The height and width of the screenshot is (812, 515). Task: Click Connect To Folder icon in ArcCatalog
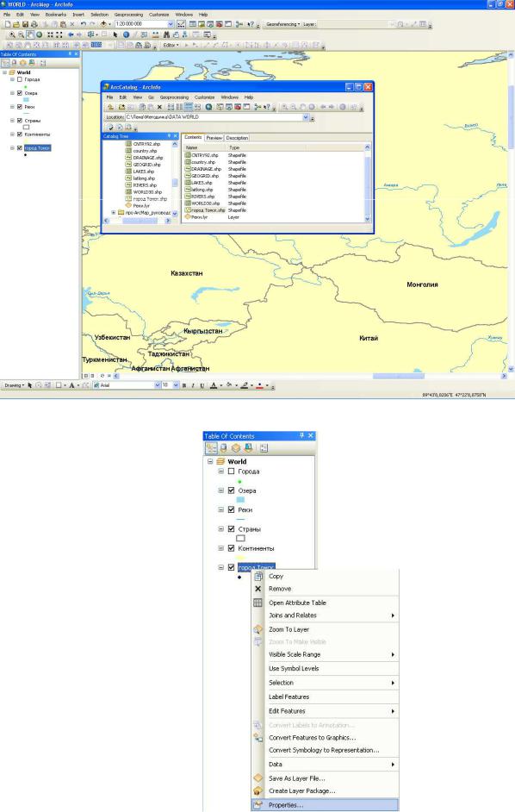click(x=121, y=107)
